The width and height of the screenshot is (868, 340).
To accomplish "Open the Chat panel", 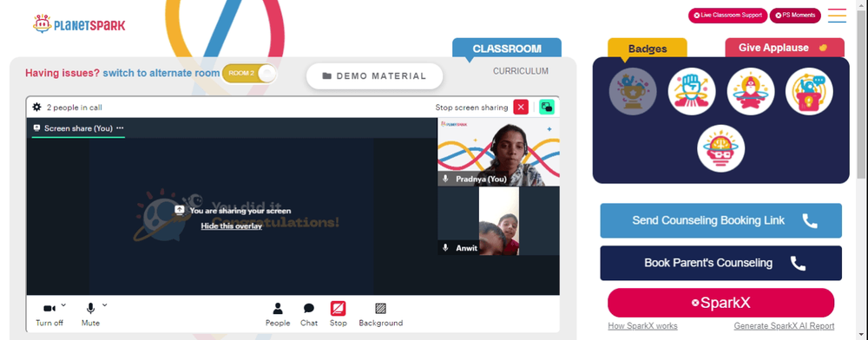I will coord(309,315).
